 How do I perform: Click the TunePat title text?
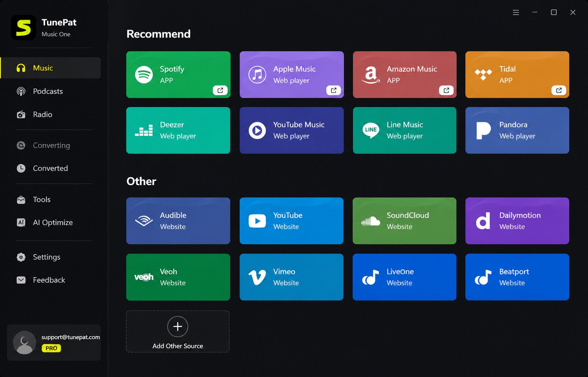[59, 23]
